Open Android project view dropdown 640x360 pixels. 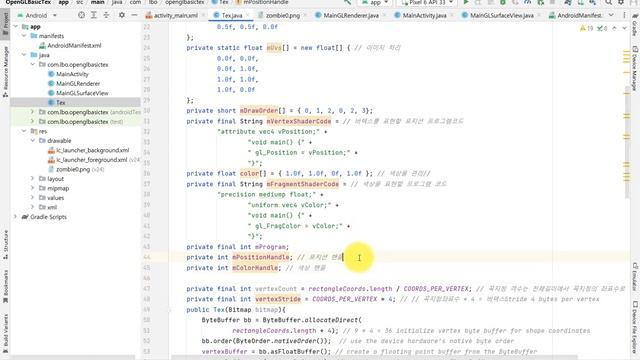click(x=37, y=15)
